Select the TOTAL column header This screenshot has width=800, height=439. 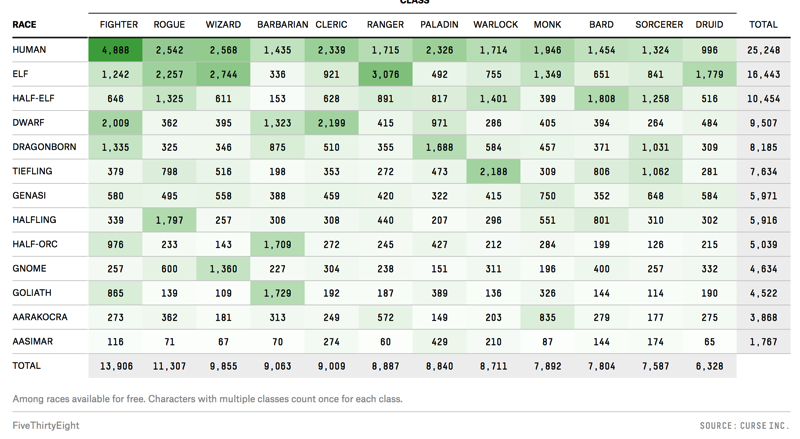[x=763, y=24]
